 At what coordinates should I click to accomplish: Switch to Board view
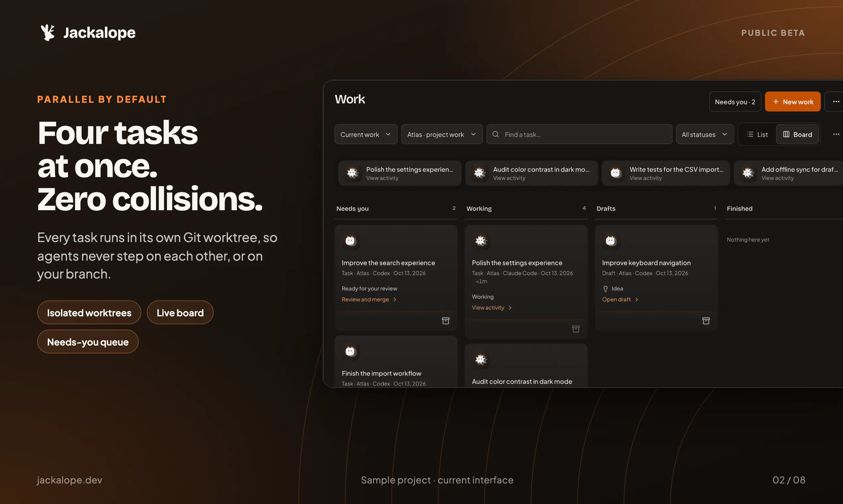798,134
